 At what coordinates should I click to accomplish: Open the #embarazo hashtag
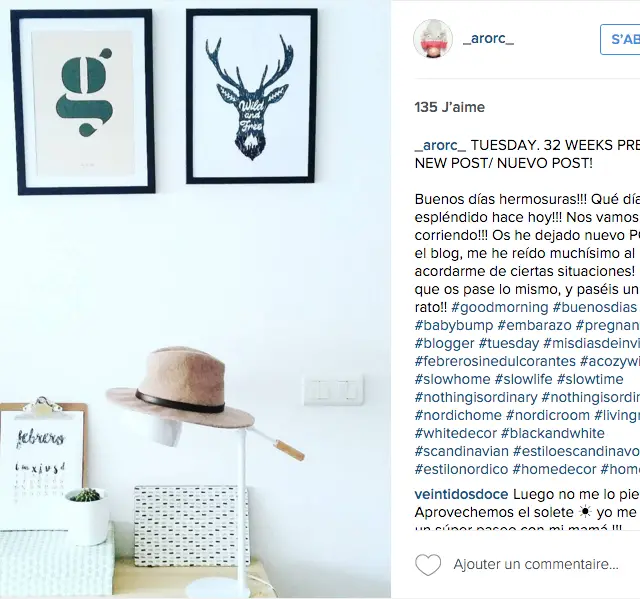[535, 325]
